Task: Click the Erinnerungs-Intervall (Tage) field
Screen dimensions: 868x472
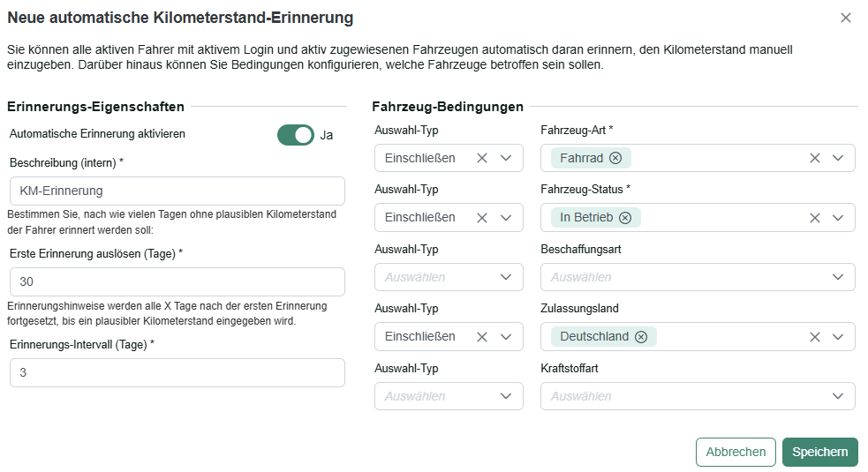Action: 177,372
